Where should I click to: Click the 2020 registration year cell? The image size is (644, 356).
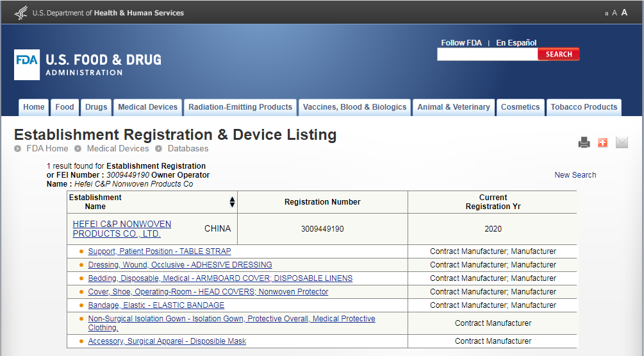[x=493, y=229]
